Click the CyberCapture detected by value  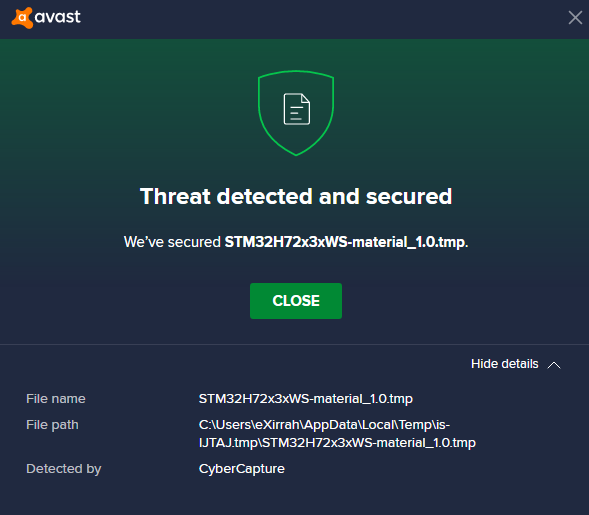click(242, 469)
